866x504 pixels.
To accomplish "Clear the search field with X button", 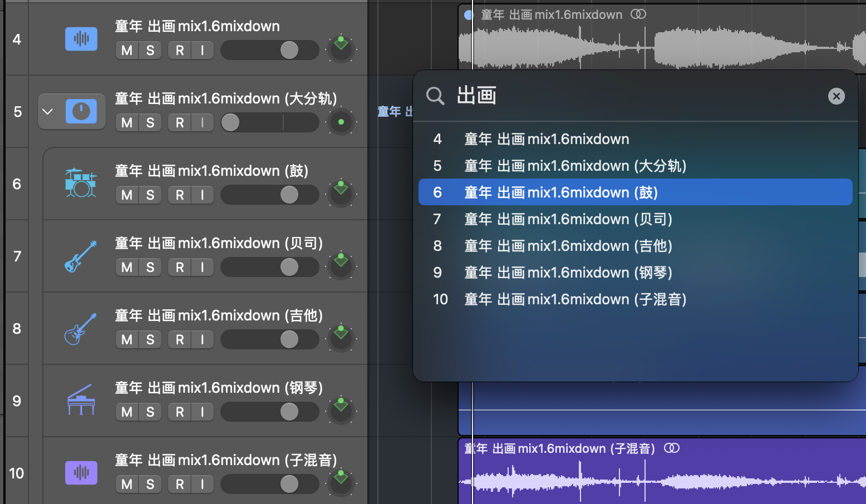I will coord(836,96).
